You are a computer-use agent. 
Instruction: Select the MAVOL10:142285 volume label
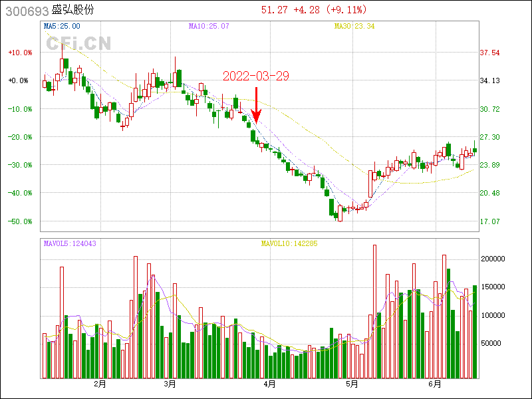pos(289,243)
